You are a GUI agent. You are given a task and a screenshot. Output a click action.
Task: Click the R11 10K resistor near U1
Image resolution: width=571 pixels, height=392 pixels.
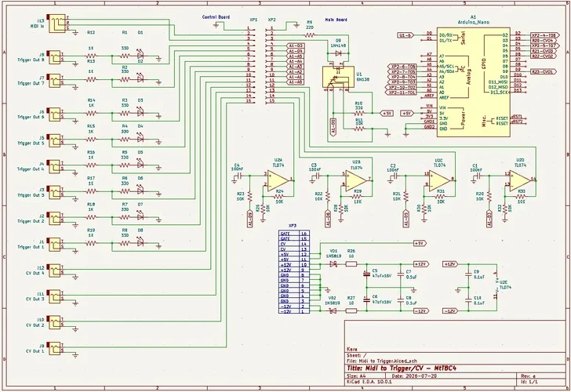pos(359,129)
